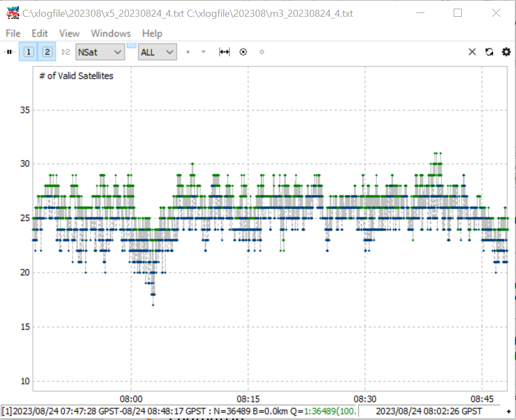Click the center-on-current-position target icon
Viewport: 516px width, 420px height.
point(243,51)
